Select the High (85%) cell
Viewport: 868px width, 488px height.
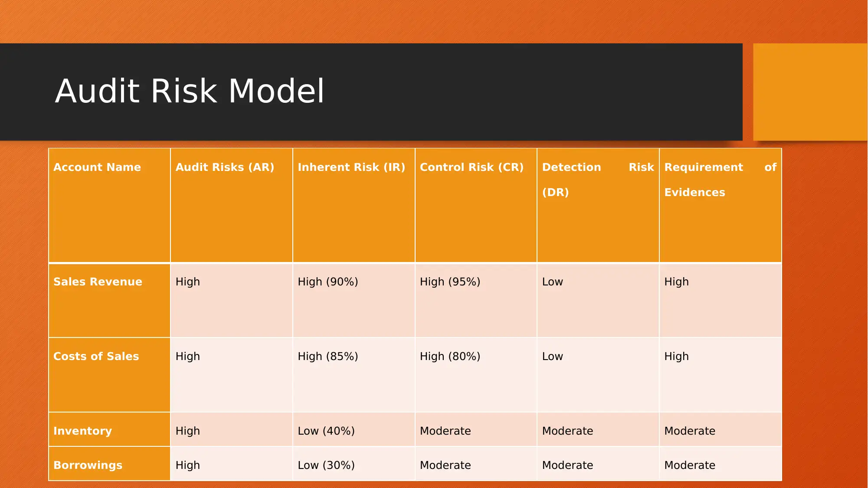[x=354, y=375]
